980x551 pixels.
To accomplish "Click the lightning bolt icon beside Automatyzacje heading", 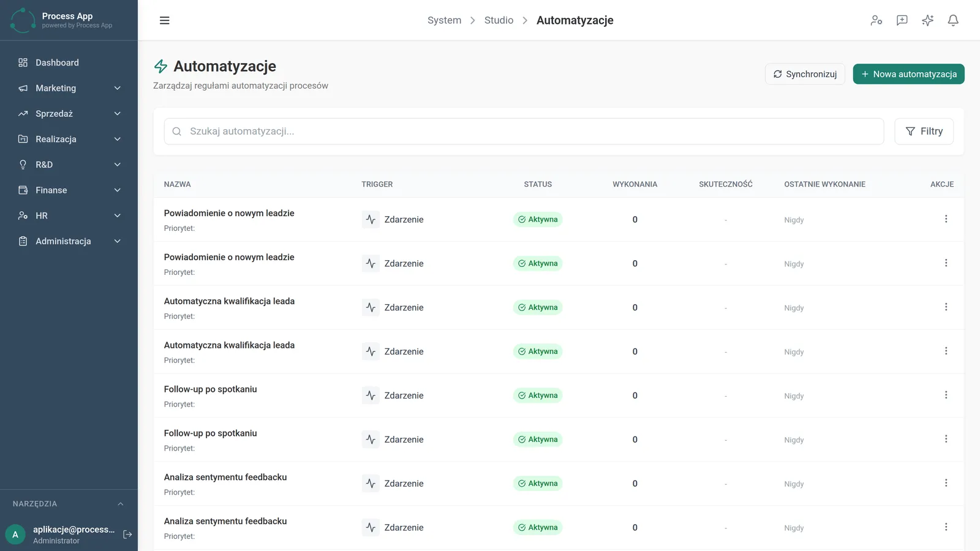I will (160, 66).
